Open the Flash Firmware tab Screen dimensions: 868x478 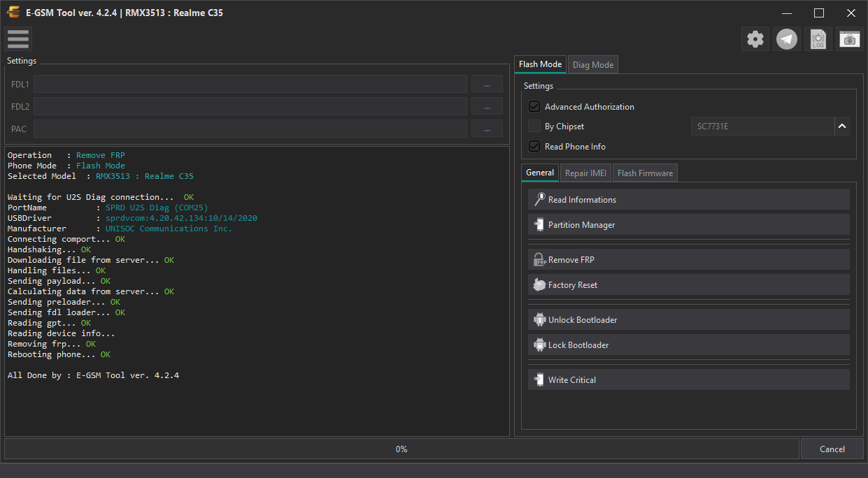(x=645, y=173)
